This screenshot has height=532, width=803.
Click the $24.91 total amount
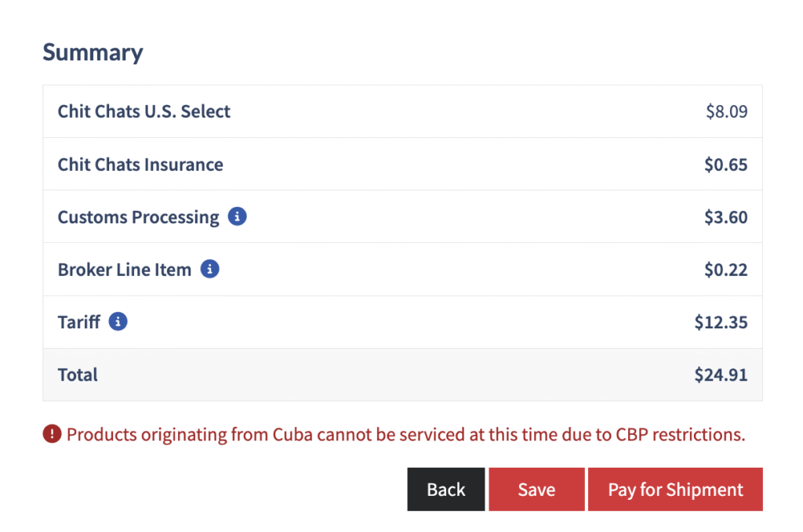[721, 375]
